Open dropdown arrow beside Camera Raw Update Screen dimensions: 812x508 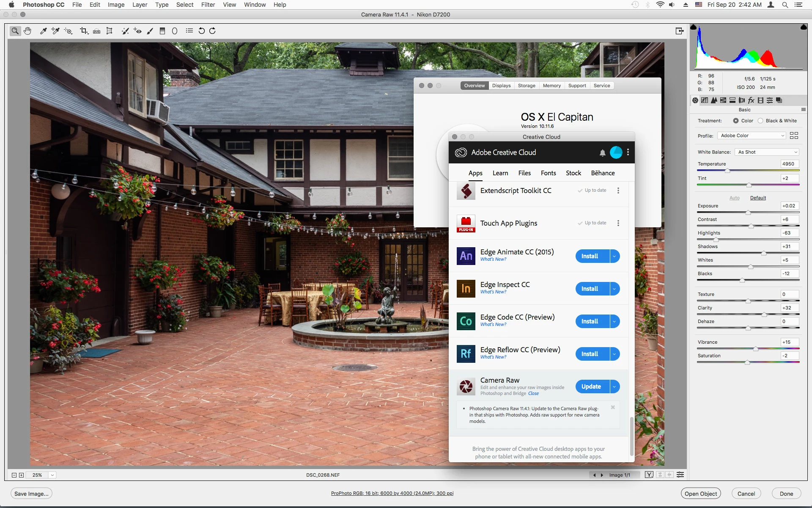click(614, 387)
